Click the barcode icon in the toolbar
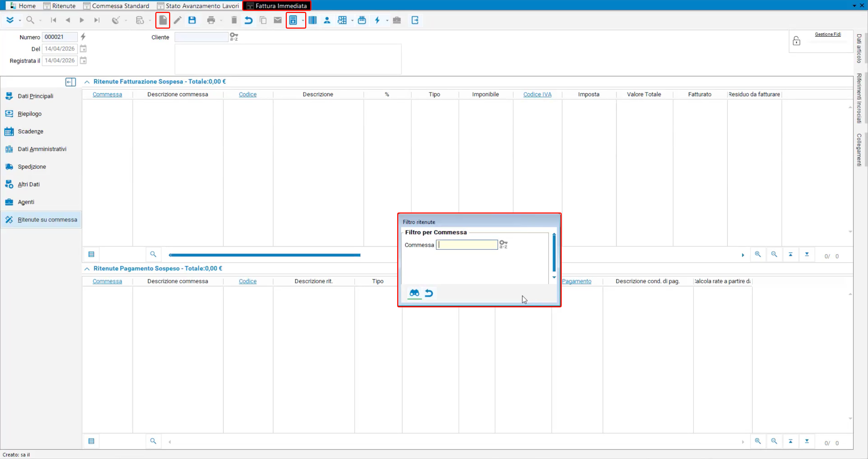 click(x=312, y=20)
